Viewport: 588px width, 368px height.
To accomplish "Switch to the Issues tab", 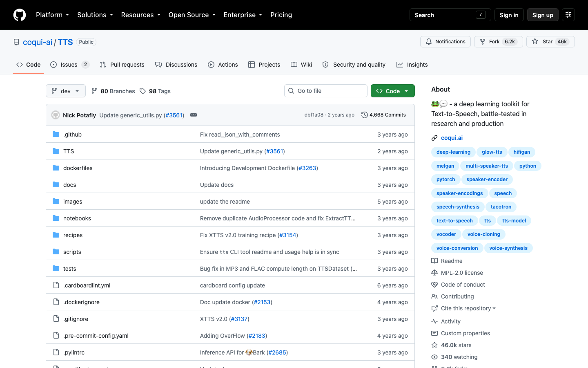I will tap(69, 65).
